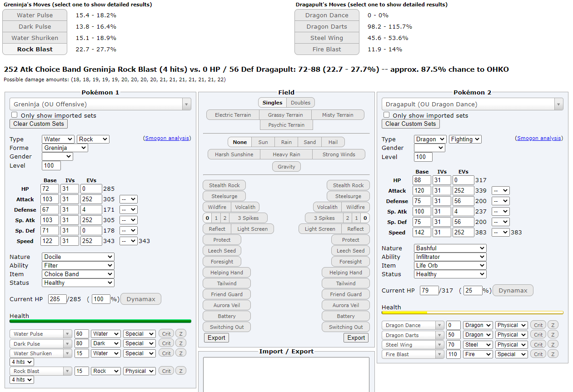Open Dragapult's second type dropdown showing Fighting

pos(465,139)
